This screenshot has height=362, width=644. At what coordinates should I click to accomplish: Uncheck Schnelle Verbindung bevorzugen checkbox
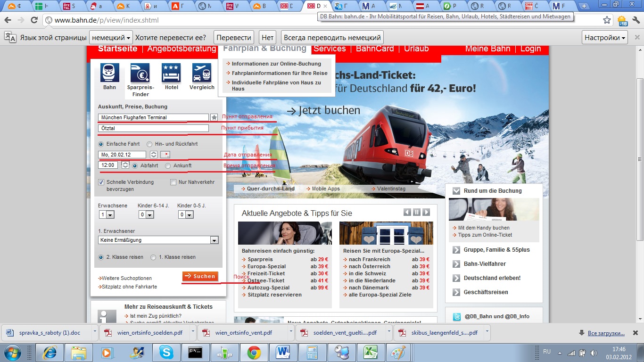tap(101, 182)
